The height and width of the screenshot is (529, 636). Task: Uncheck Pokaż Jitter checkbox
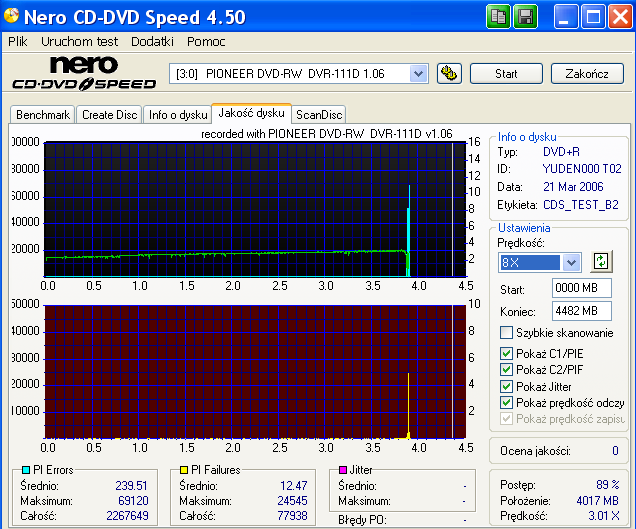506,386
